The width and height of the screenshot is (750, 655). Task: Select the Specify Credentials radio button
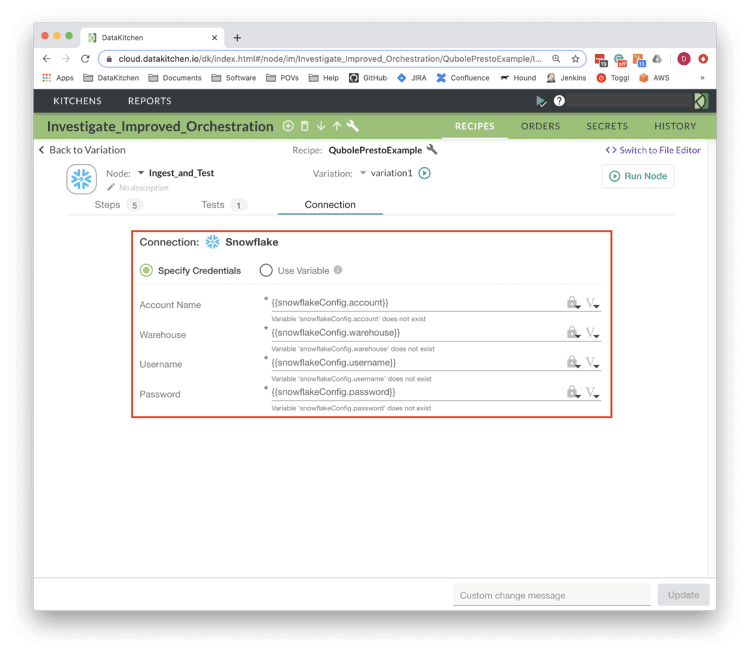[147, 270]
